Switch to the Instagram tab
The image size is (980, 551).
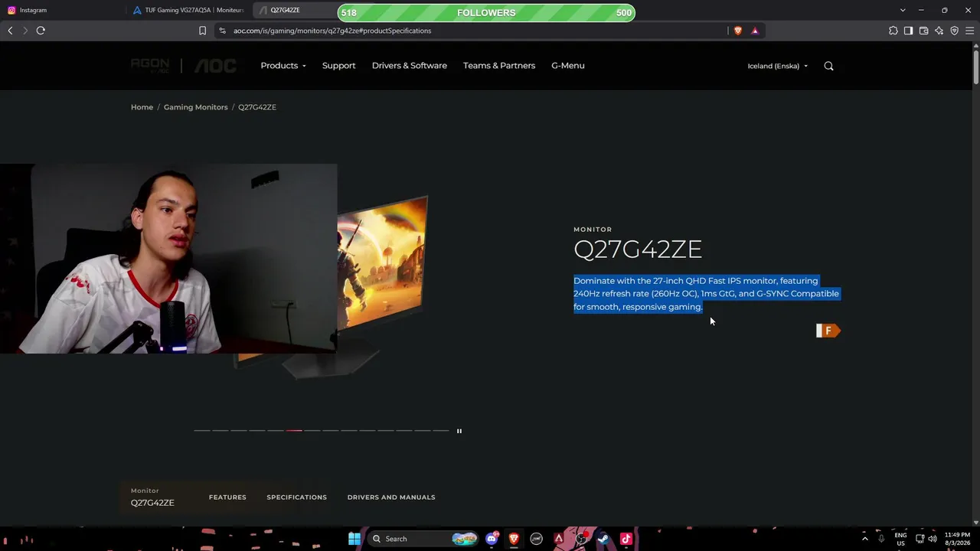click(63, 10)
